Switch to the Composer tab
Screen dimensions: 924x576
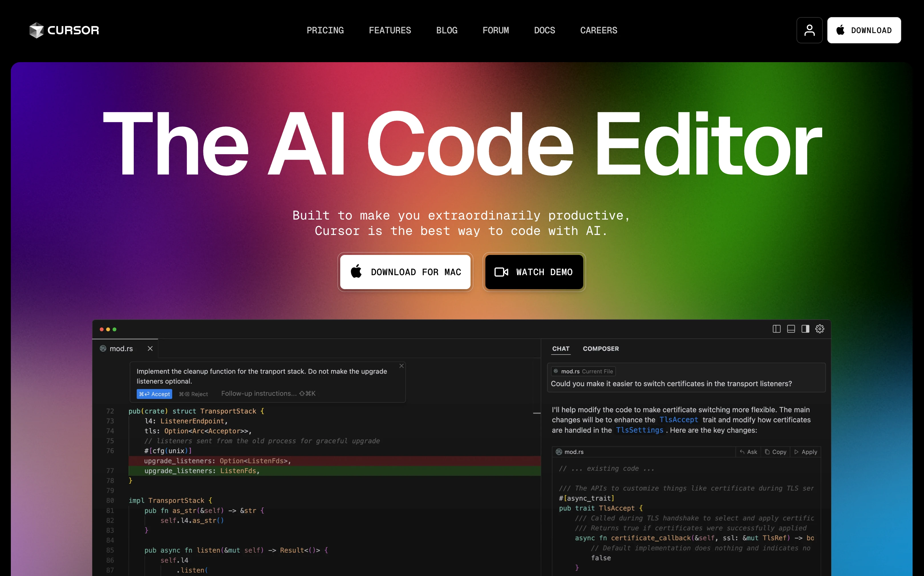(x=601, y=348)
